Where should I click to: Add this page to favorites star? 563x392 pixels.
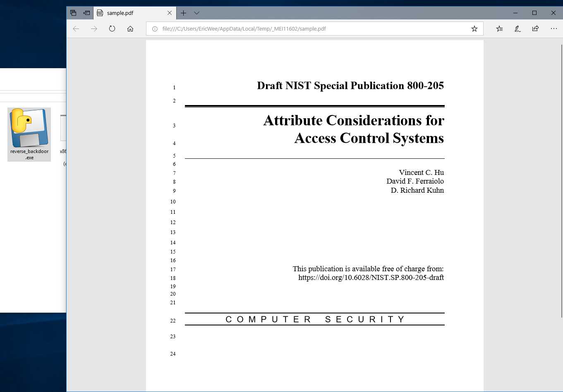pyautogui.click(x=474, y=29)
